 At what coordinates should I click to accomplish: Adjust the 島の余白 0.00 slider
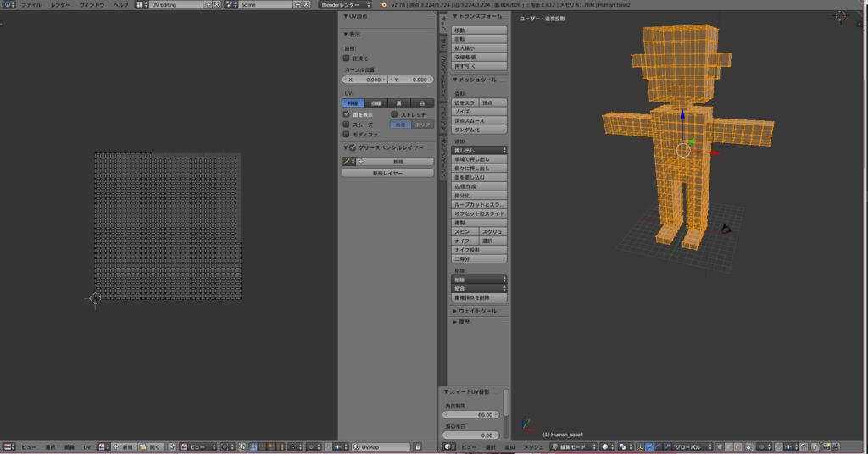(x=471, y=435)
